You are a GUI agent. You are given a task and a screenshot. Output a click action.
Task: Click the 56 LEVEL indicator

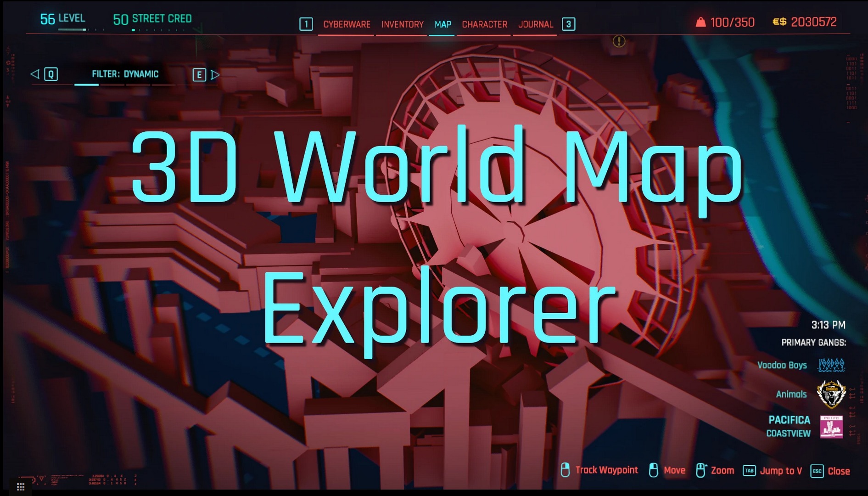coord(62,19)
